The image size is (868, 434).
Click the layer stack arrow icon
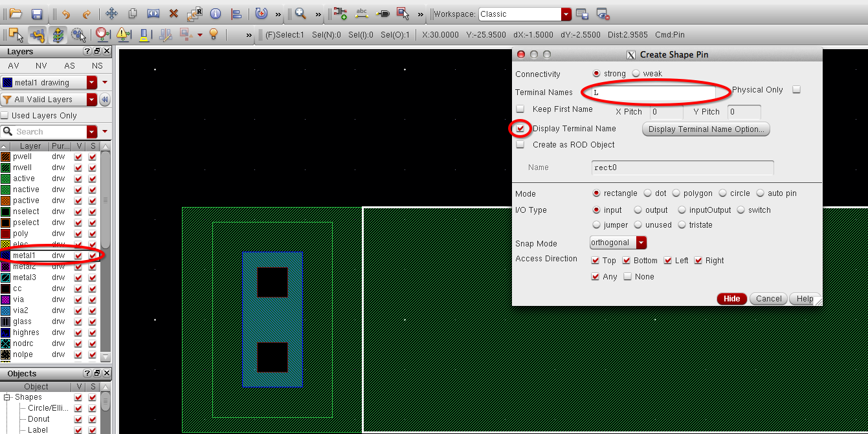[59, 34]
